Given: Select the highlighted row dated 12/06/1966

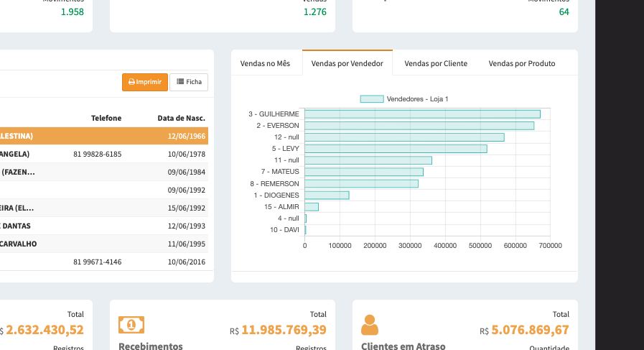Looking at the screenshot, I should [104, 136].
